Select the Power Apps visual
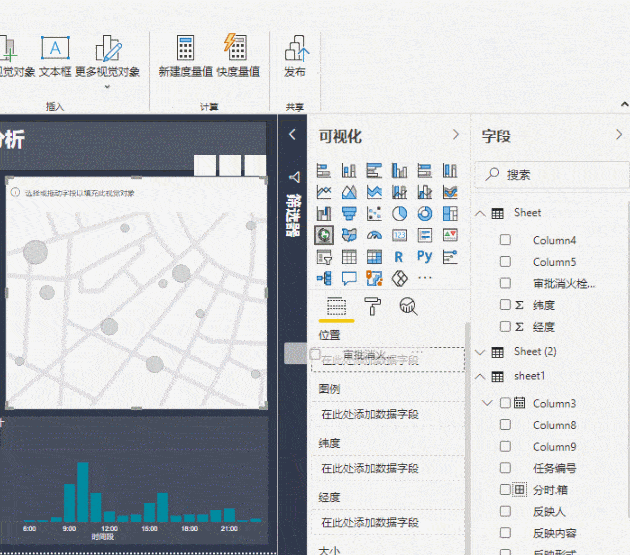This screenshot has width=630, height=555. pos(399,278)
